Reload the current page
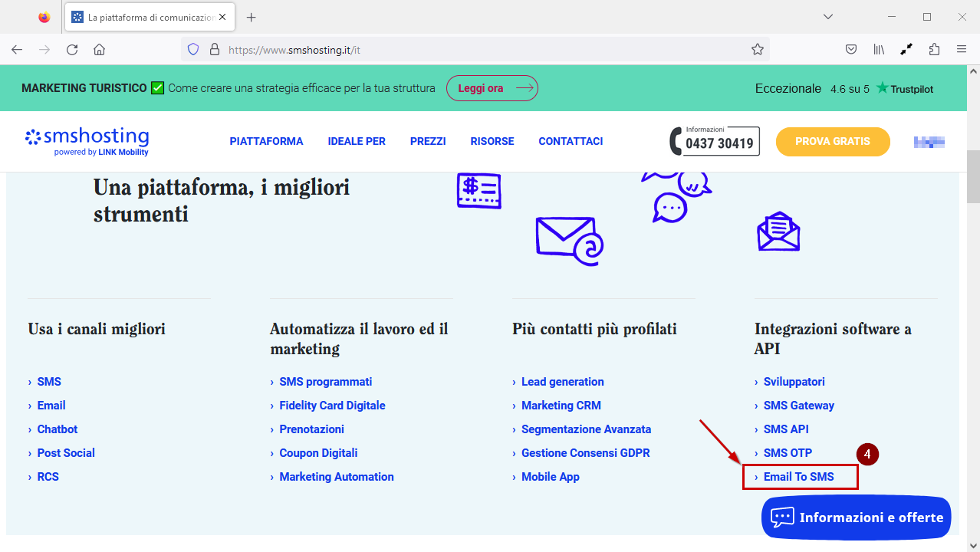980x552 pixels. click(x=72, y=50)
